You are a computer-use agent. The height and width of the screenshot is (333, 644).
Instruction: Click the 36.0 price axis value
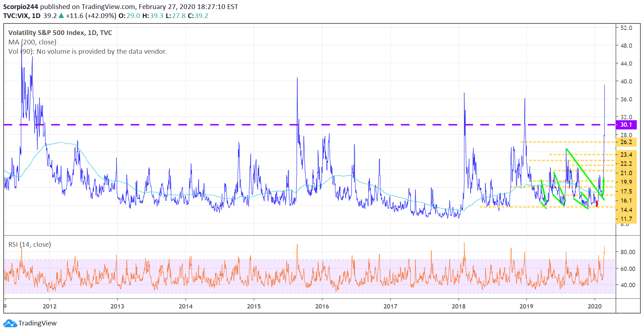[626, 99]
